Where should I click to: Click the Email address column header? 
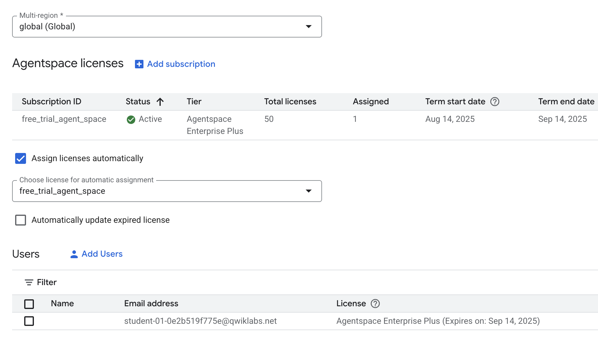[151, 304]
